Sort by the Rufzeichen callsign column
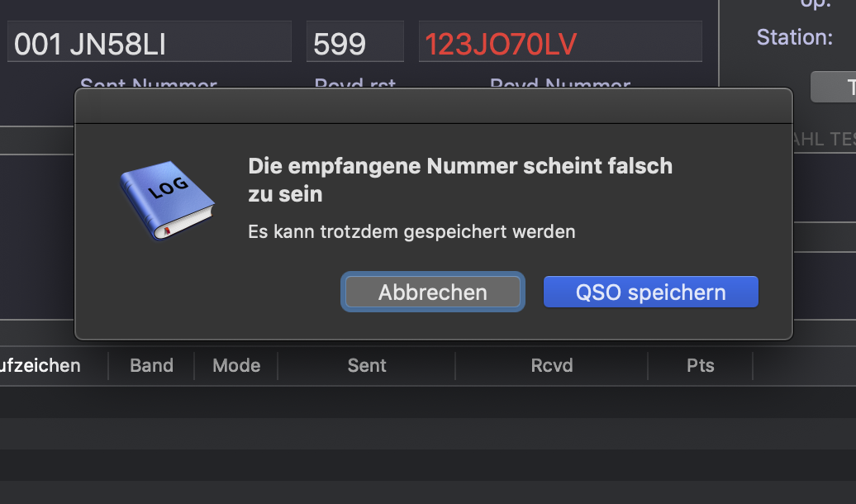Screen dimensions: 856x504 [x=40, y=365]
